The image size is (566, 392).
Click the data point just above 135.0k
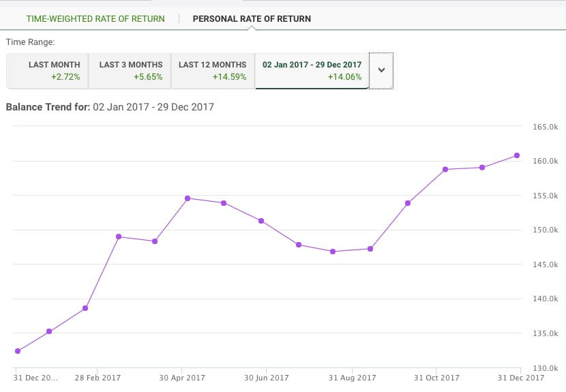49,331
